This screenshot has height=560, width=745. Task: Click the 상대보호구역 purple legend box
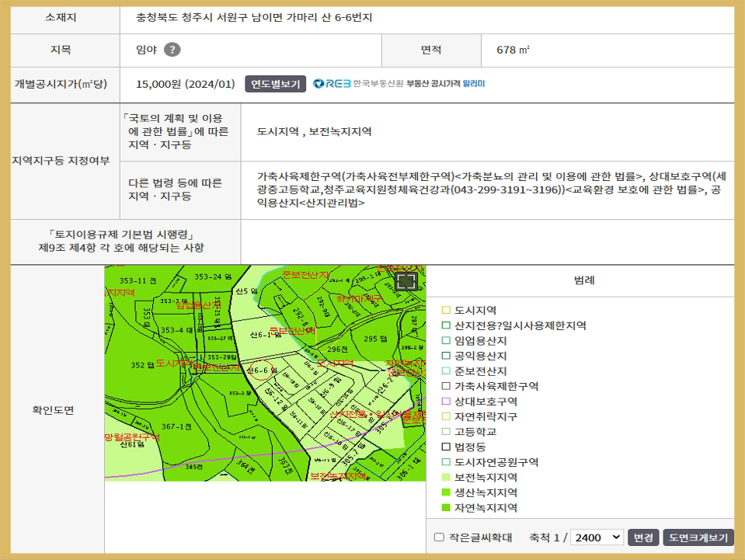click(x=446, y=402)
